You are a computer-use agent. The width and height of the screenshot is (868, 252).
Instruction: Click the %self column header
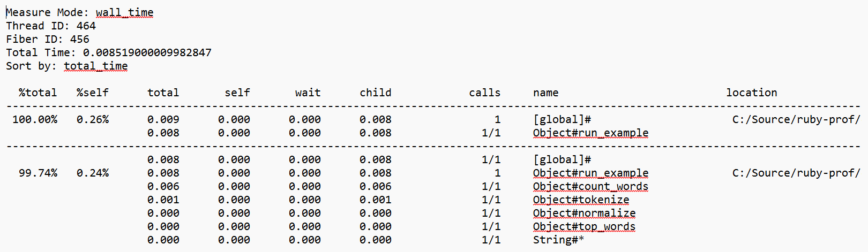coord(92,93)
